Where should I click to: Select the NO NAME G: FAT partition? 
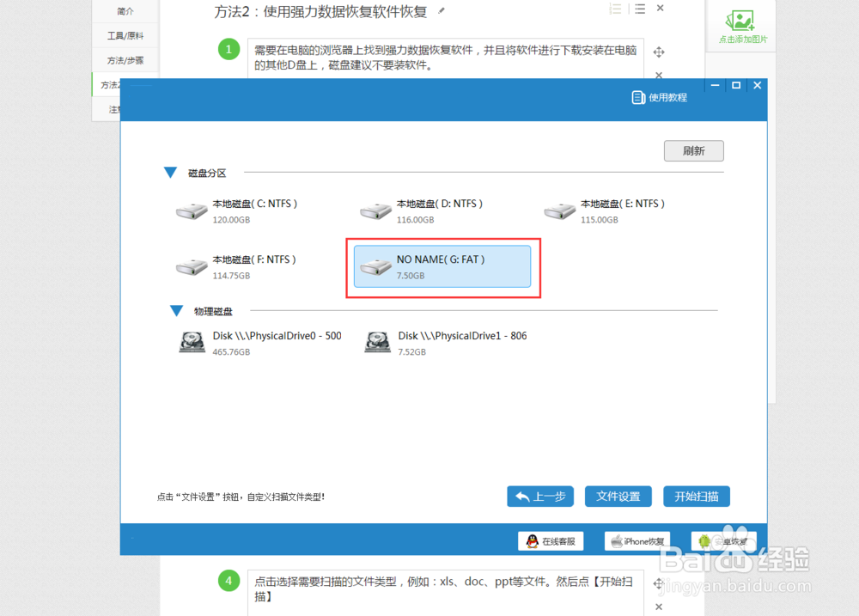(x=442, y=266)
